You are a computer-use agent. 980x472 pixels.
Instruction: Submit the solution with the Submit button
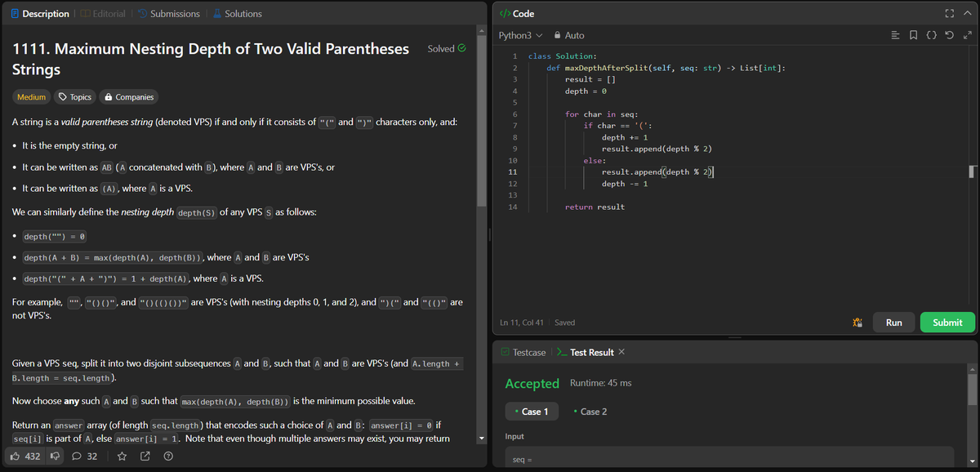947,323
